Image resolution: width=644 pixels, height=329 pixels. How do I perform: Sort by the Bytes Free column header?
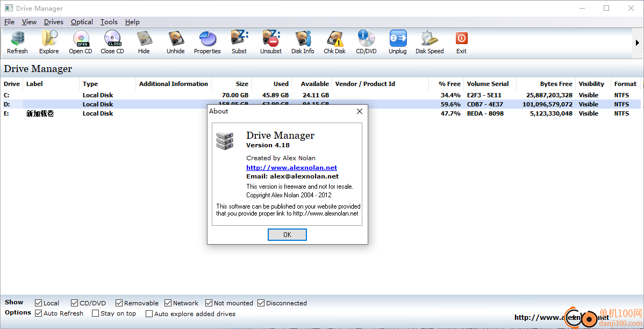546,84
